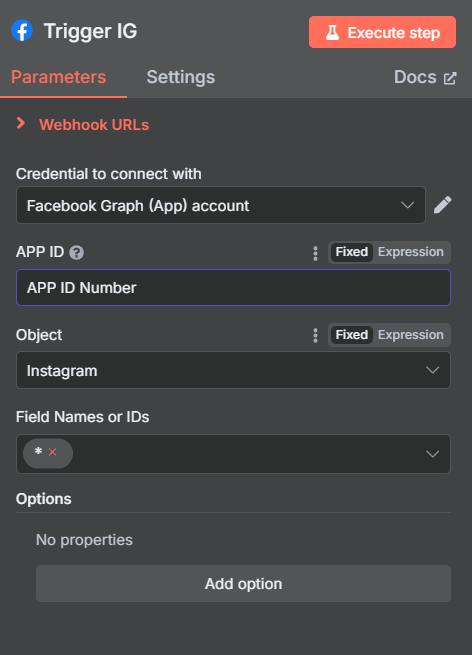The image size is (472, 655).
Task: Switch to the Settings tab
Action: tap(181, 77)
